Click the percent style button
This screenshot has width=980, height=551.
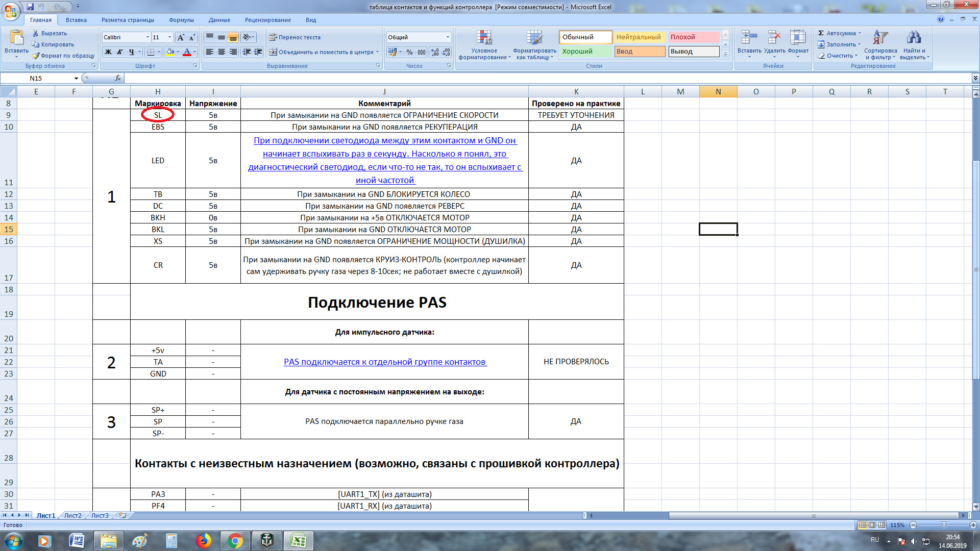coord(409,52)
